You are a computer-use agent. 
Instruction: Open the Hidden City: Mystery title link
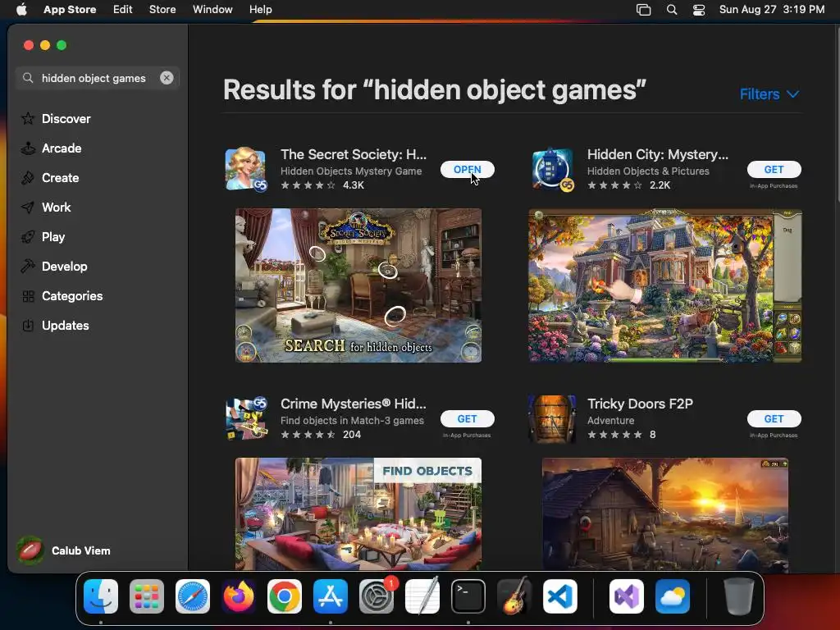tap(658, 154)
